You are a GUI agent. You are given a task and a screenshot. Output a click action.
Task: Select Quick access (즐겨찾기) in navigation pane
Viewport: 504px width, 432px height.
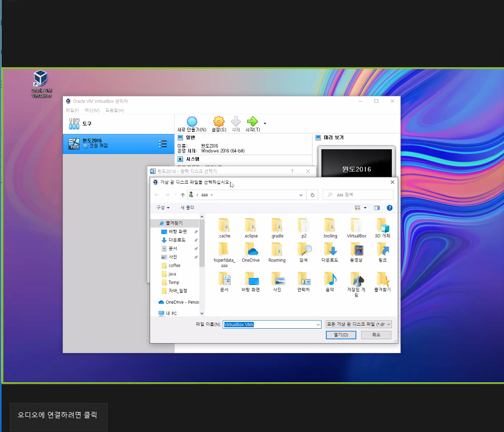click(175, 223)
